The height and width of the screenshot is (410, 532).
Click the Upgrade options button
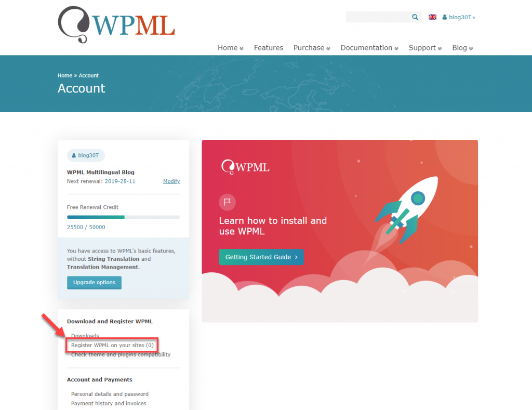[95, 282]
